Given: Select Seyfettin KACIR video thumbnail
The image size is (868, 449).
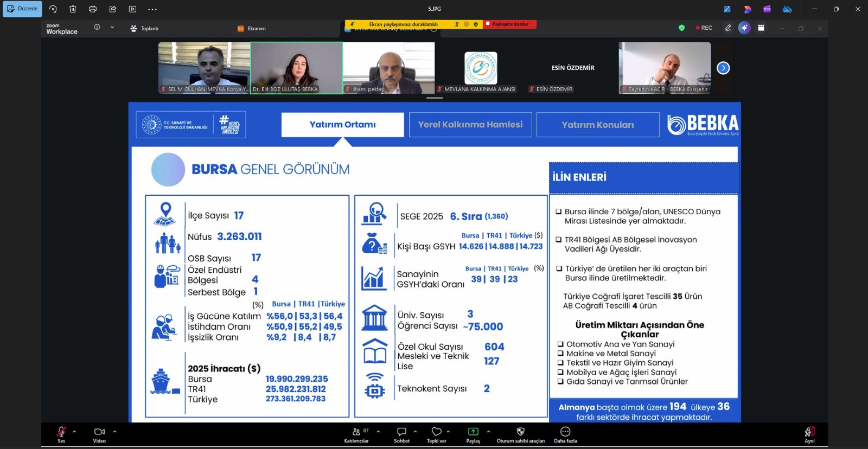Looking at the screenshot, I should (665, 68).
